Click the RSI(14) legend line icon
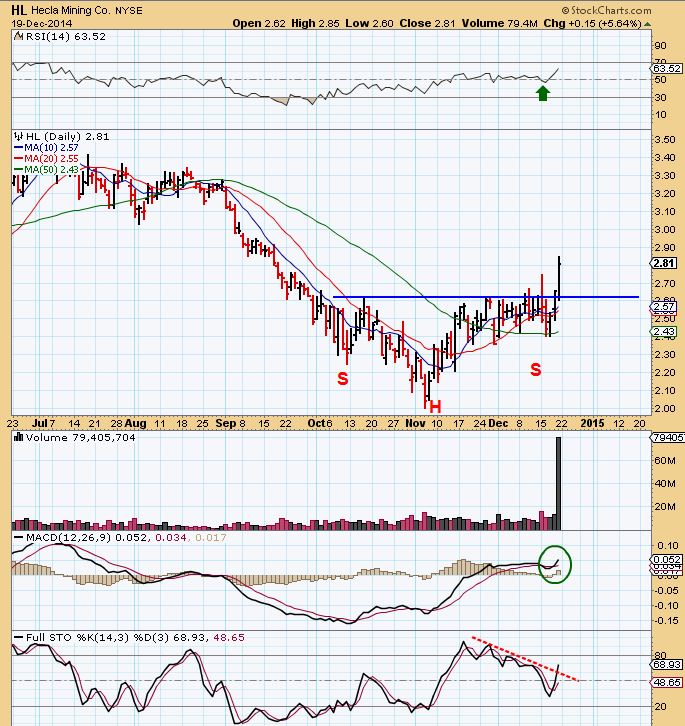This screenshot has height=726, width=685. click(19, 36)
